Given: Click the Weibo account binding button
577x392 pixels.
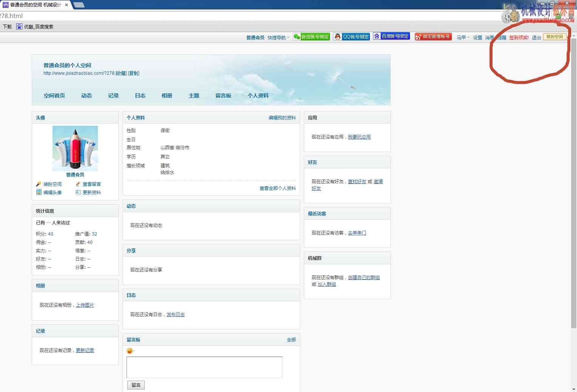Looking at the screenshot, I should [x=433, y=37].
